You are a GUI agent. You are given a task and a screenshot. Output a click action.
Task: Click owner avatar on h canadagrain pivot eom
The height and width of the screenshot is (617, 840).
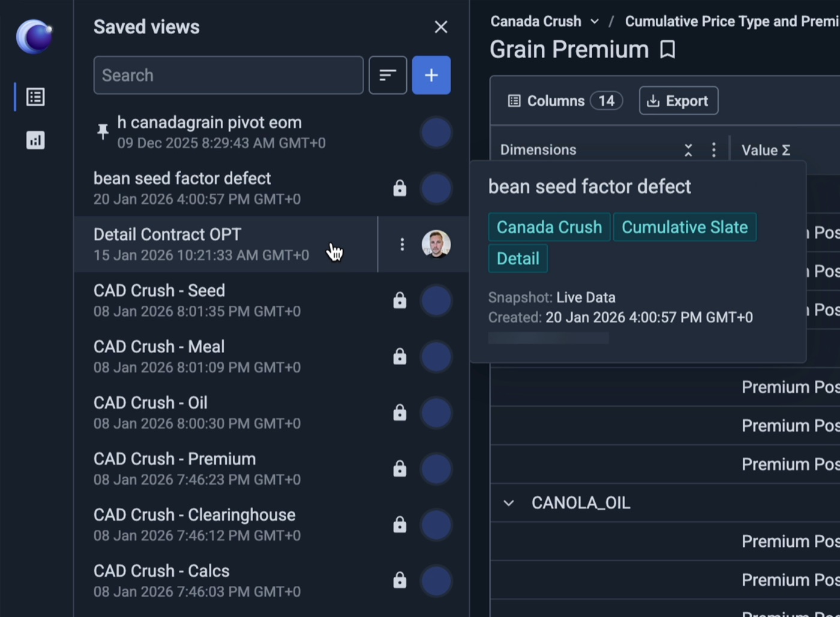(x=436, y=133)
